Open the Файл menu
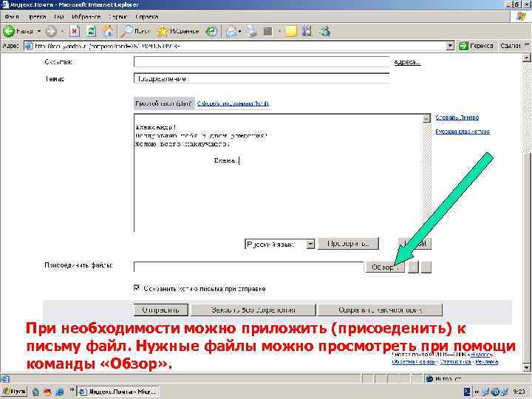 pyautogui.click(x=11, y=16)
